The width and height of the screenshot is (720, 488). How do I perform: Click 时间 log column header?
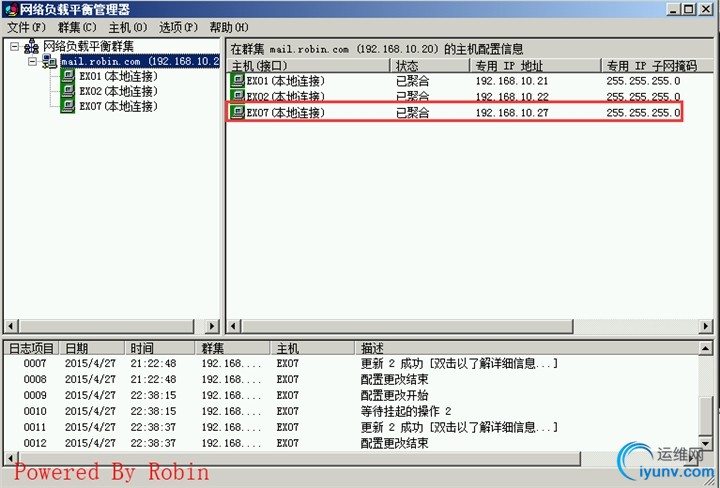tap(159, 348)
